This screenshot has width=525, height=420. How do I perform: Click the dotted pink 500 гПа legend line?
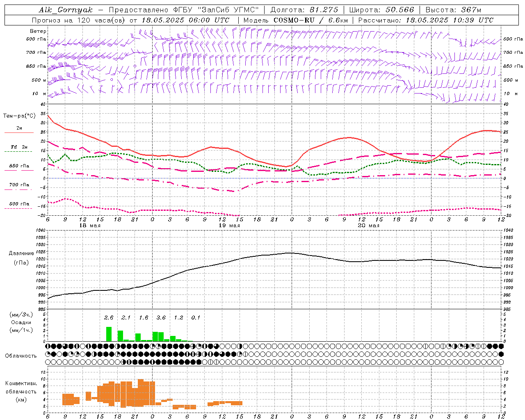tap(18, 209)
